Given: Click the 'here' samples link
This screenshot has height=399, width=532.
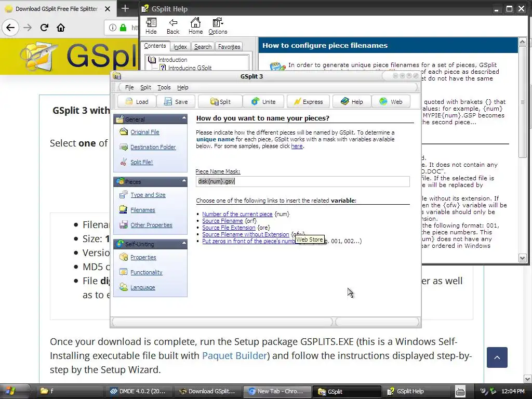Looking at the screenshot, I should click(297, 146).
